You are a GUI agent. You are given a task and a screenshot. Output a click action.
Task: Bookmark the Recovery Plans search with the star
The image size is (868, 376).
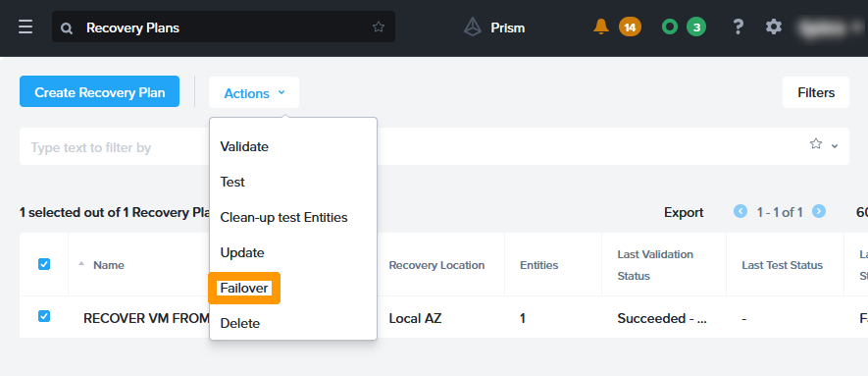[x=378, y=27]
